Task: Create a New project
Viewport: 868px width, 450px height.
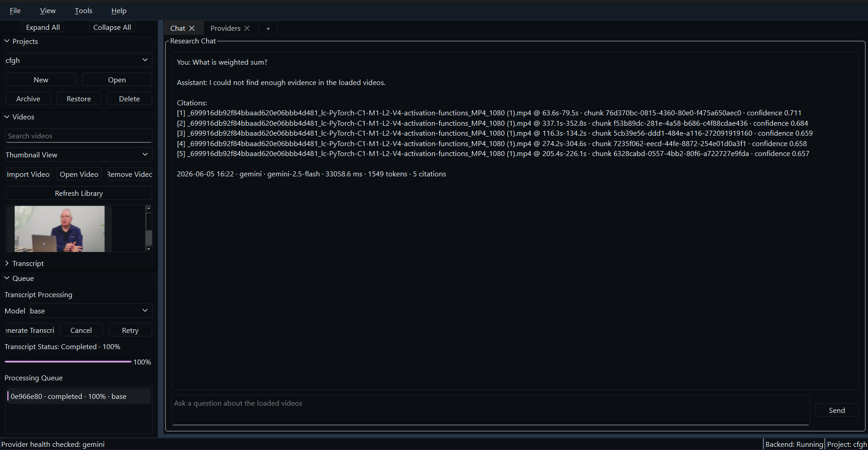Action: [41, 80]
